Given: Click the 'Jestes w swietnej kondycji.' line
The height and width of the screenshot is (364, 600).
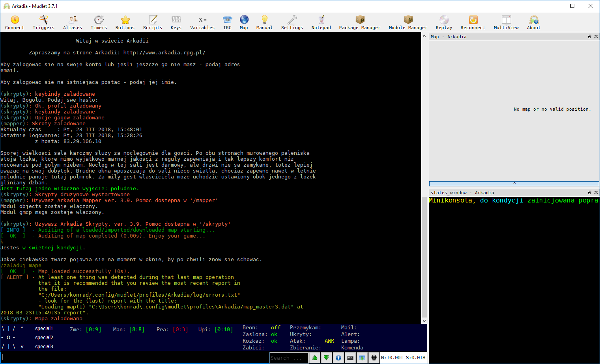Looking at the screenshot, I should [x=43, y=248].
